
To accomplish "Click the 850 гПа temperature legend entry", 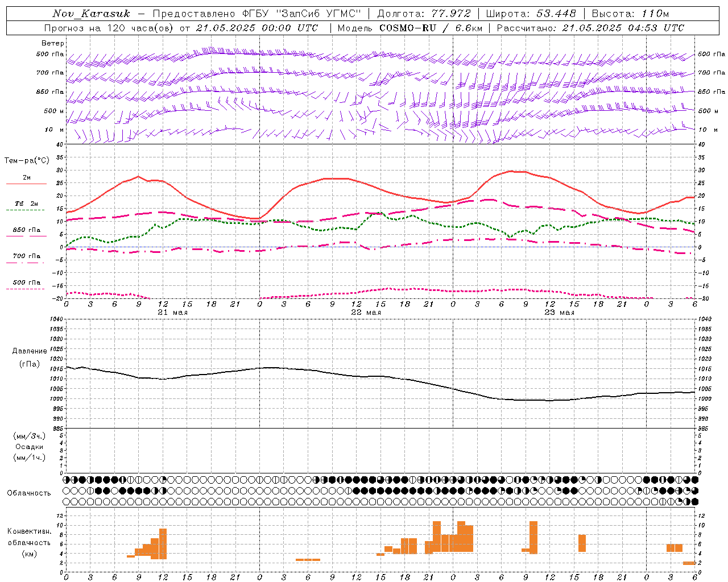I will tap(27, 230).
